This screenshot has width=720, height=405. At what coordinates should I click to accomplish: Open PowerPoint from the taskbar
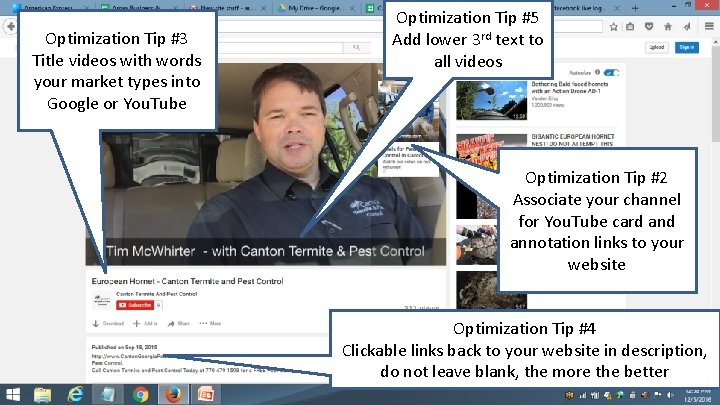tap(206, 395)
